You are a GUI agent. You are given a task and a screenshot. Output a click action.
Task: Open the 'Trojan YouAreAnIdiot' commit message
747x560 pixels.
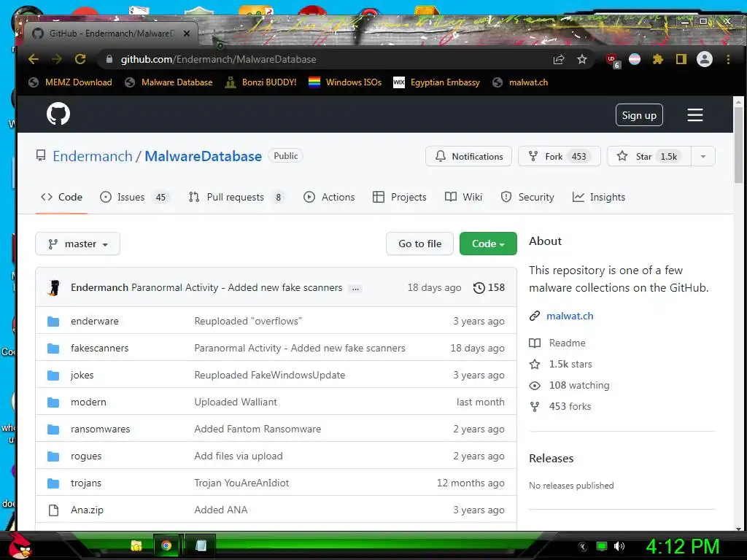[241, 483]
